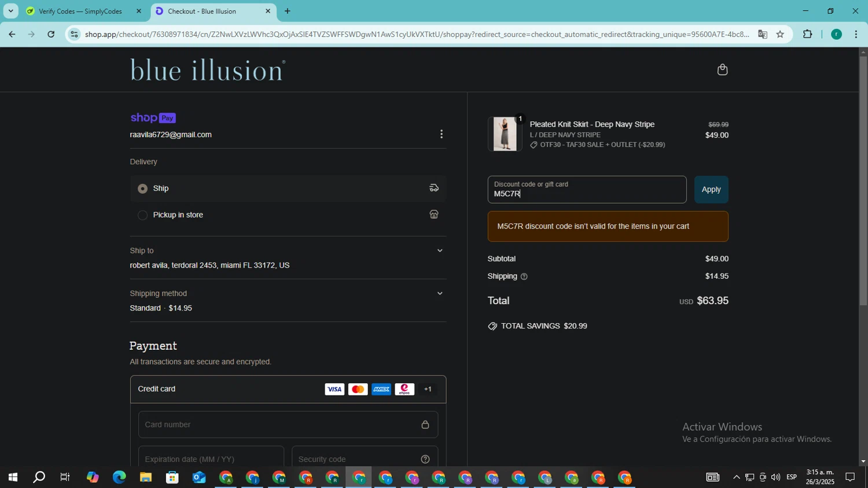The height and width of the screenshot is (488, 868).
Task: View site information icon in address bar
Action: coord(74,34)
